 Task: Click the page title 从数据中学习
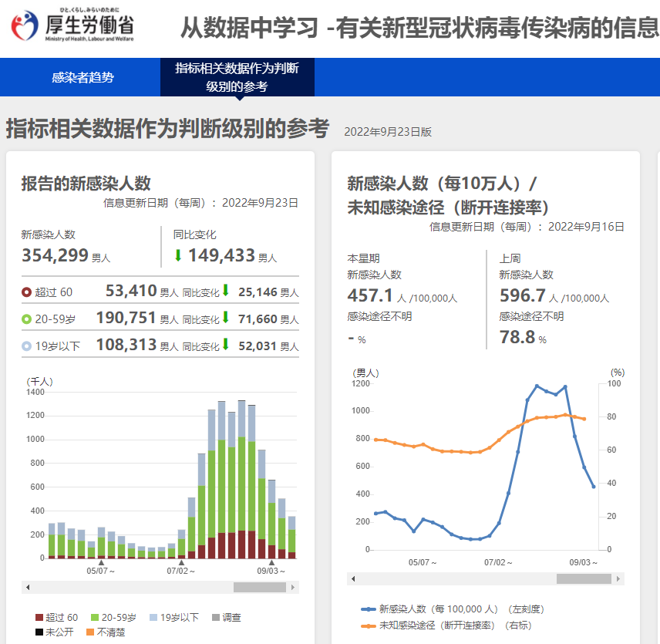249,28
